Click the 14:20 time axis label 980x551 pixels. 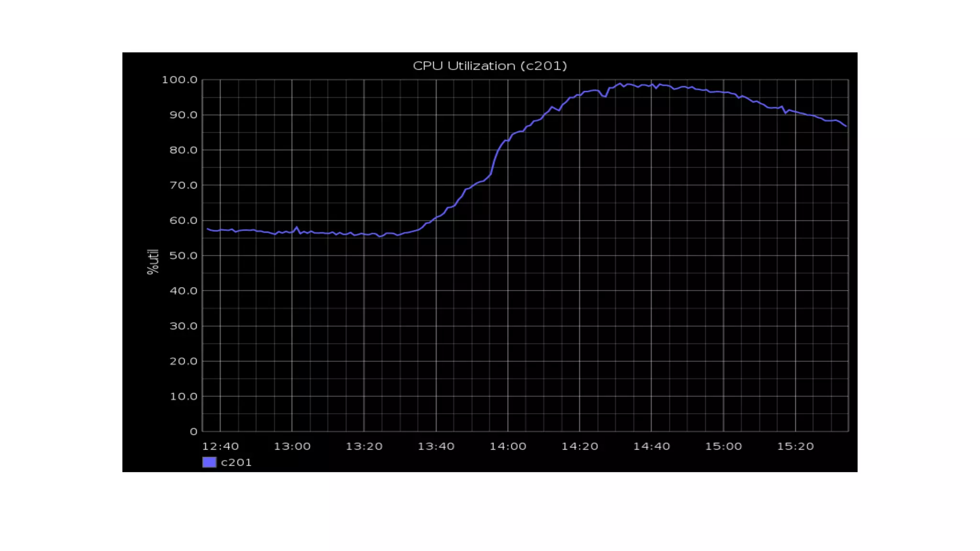(x=579, y=446)
